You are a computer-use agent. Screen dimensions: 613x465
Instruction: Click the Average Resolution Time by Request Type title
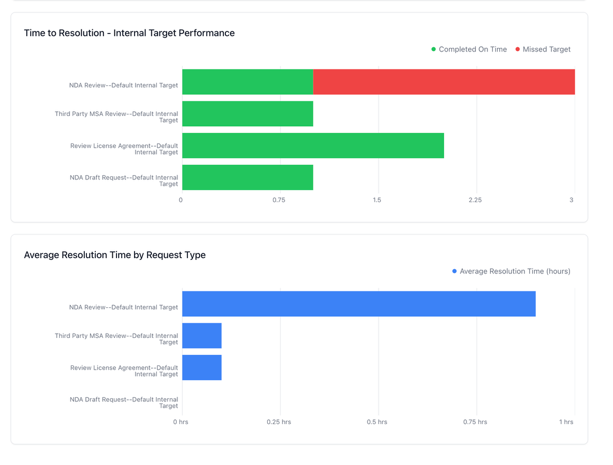[x=114, y=255]
